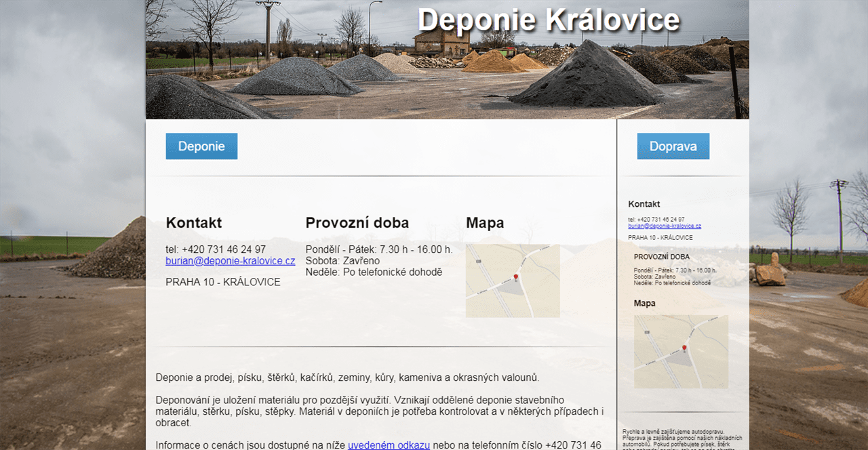Click the large burian@deponie-kralovice.cz email link
Image resolution: width=868 pixels, height=450 pixels.
coord(231,260)
